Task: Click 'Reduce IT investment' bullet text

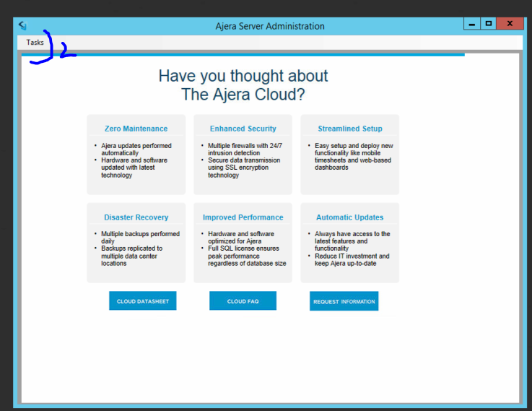Action: click(352, 259)
